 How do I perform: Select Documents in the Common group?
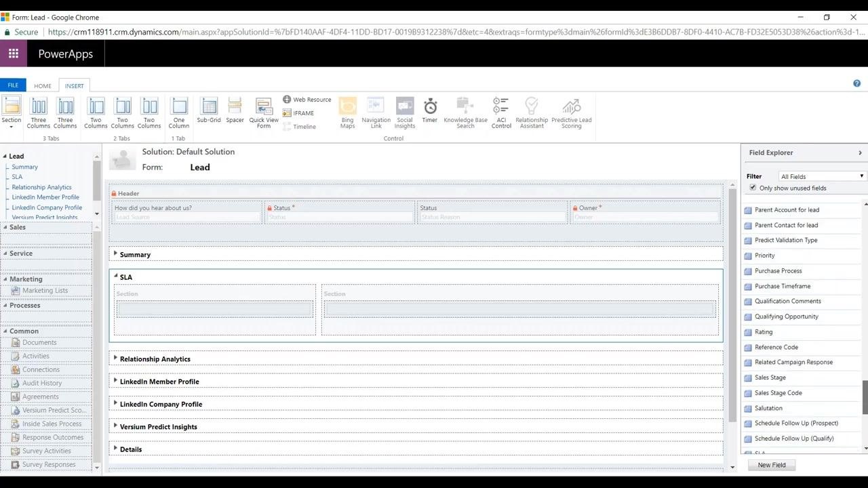point(39,342)
